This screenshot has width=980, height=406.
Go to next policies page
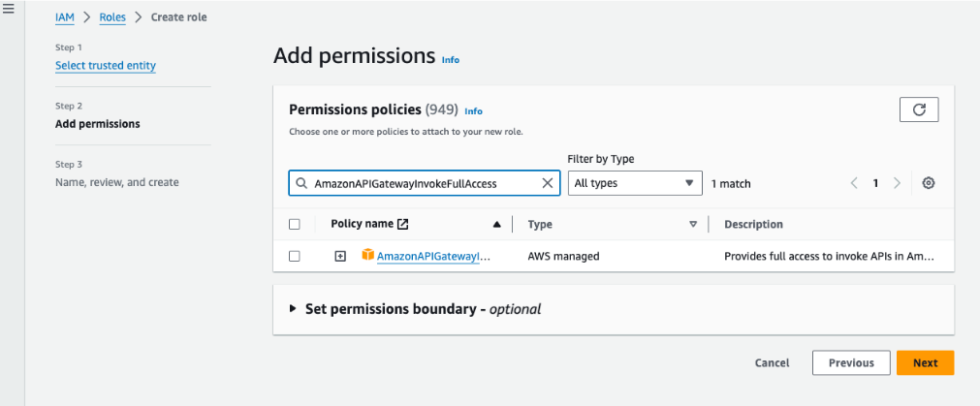click(x=898, y=183)
